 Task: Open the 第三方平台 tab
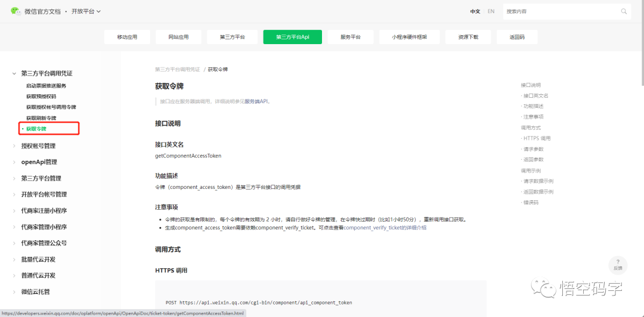pos(233,37)
